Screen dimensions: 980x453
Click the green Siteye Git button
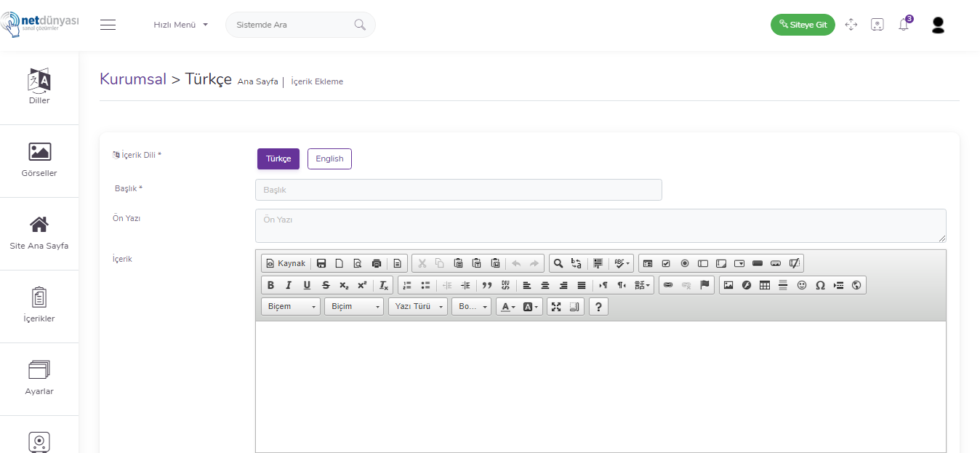pyautogui.click(x=803, y=25)
